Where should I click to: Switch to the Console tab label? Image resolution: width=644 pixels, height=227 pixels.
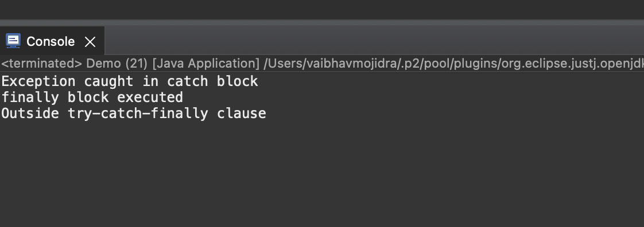pyautogui.click(x=51, y=41)
